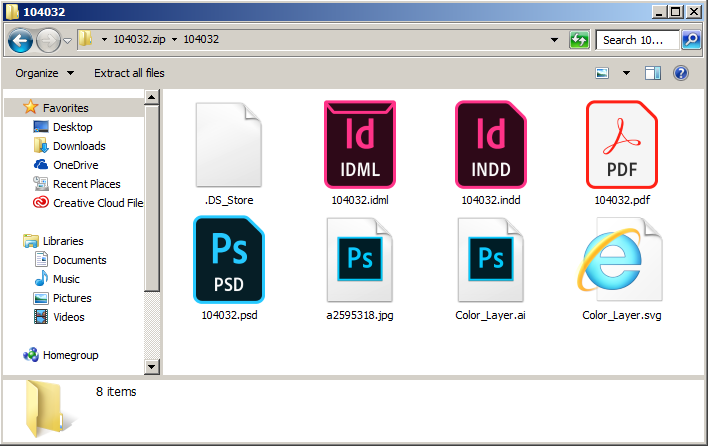
Task: Click the Documents library icon
Action: click(x=41, y=260)
